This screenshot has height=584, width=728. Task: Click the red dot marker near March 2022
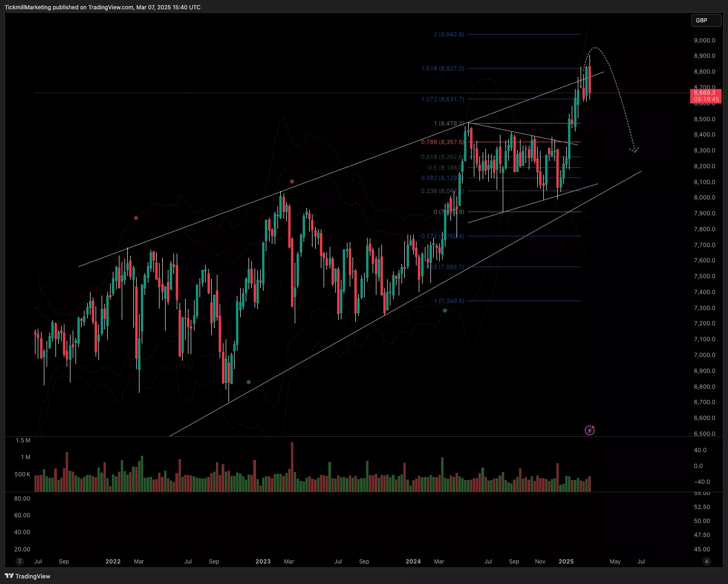click(x=136, y=218)
